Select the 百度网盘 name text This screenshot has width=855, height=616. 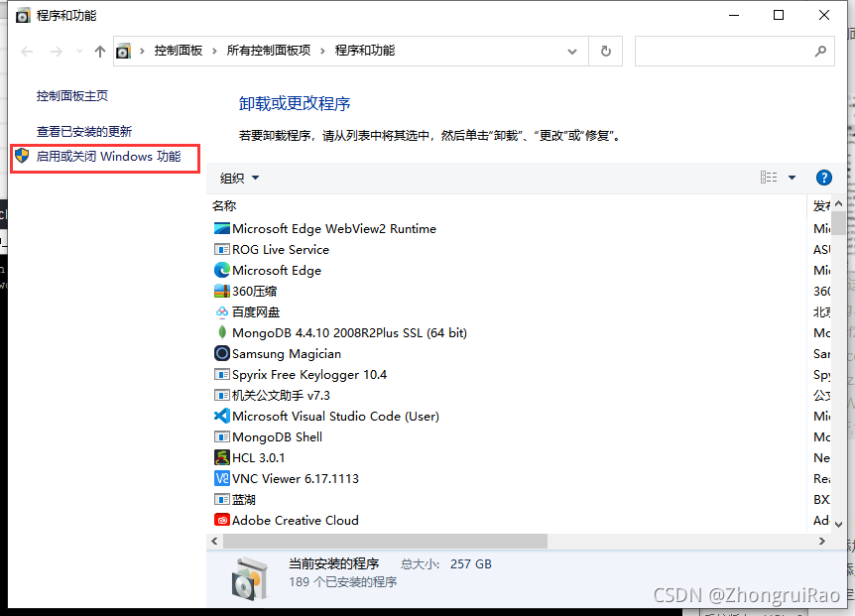click(x=256, y=311)
